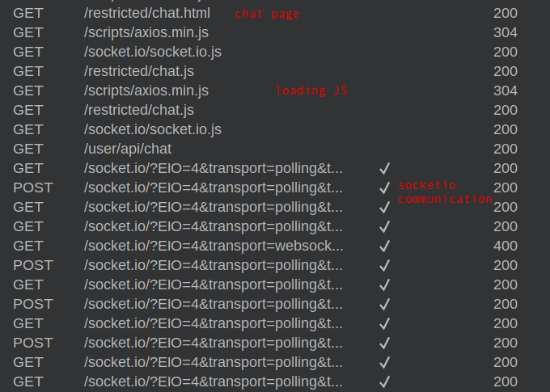Click the checkmark just below the websocket row
This screenshot has width=550, height=392.
(x=384, y=265)
